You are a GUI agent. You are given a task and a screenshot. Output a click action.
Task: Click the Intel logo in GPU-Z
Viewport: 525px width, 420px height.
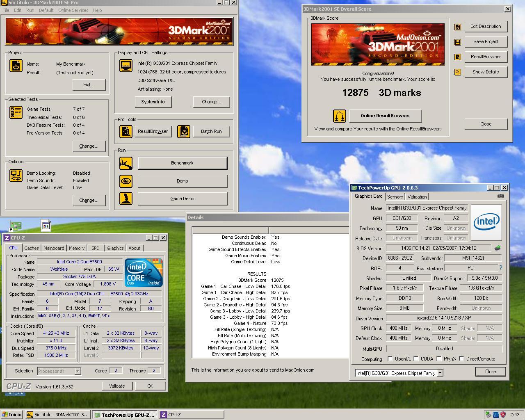coord(486,222)
